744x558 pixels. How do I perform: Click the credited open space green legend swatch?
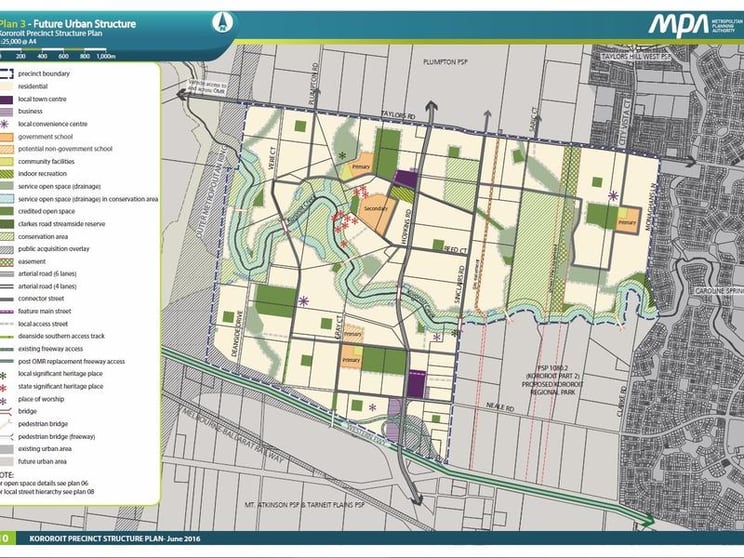(6, 211)
